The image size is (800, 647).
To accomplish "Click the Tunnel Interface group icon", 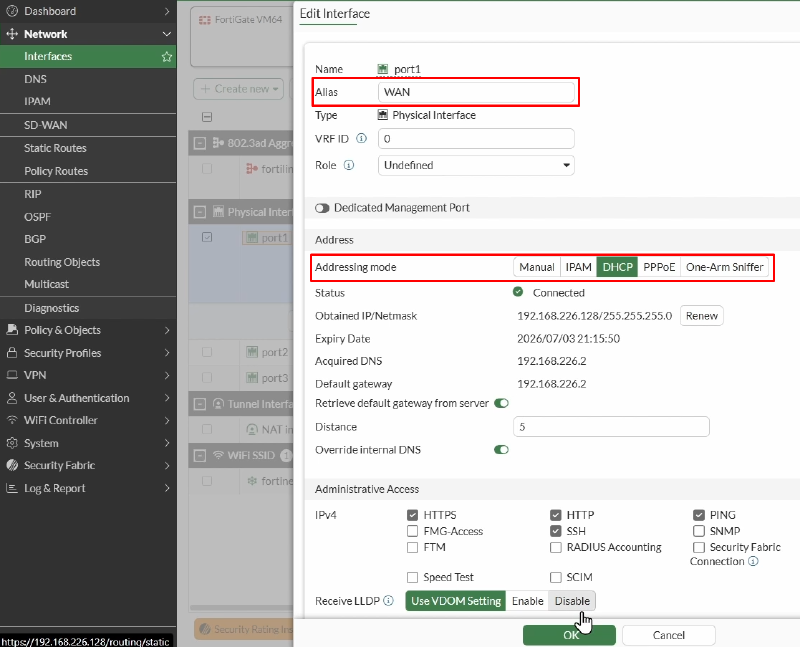I will pos(218,404).
